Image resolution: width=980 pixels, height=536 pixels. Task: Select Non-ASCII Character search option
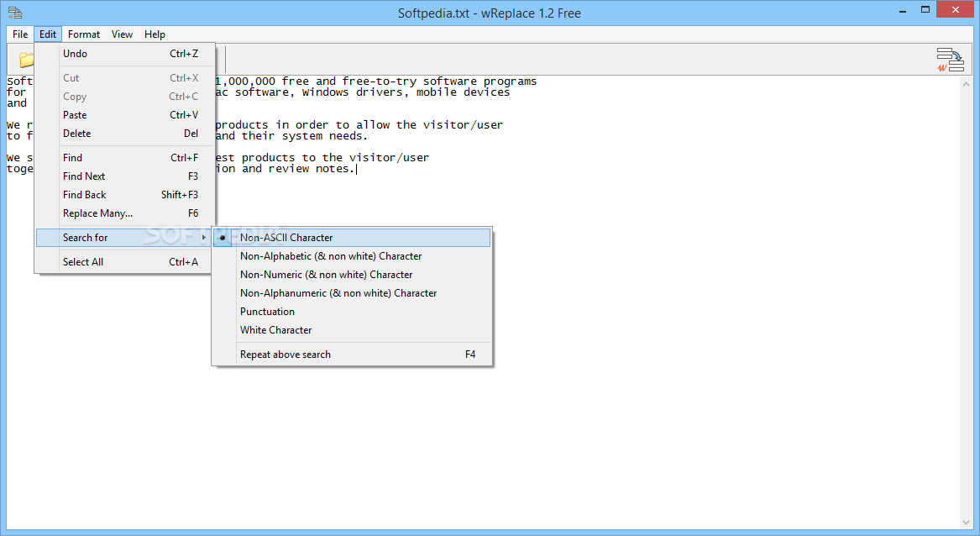(x=352, y=238)
